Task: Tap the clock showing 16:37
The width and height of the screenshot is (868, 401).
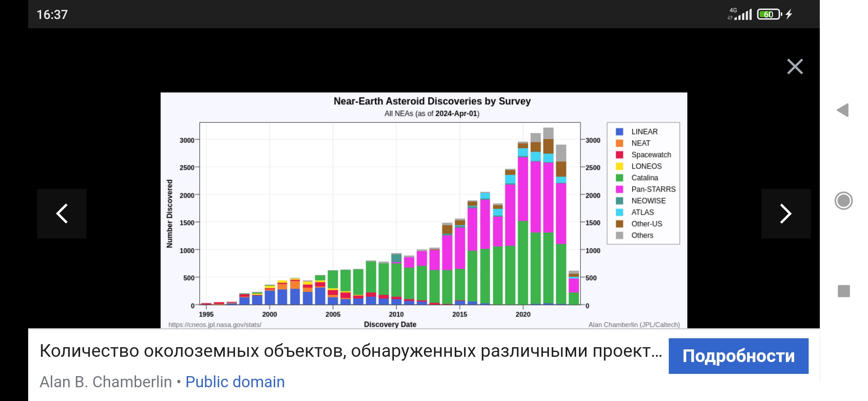Action: pyautogui.click(x=52, y=15)
